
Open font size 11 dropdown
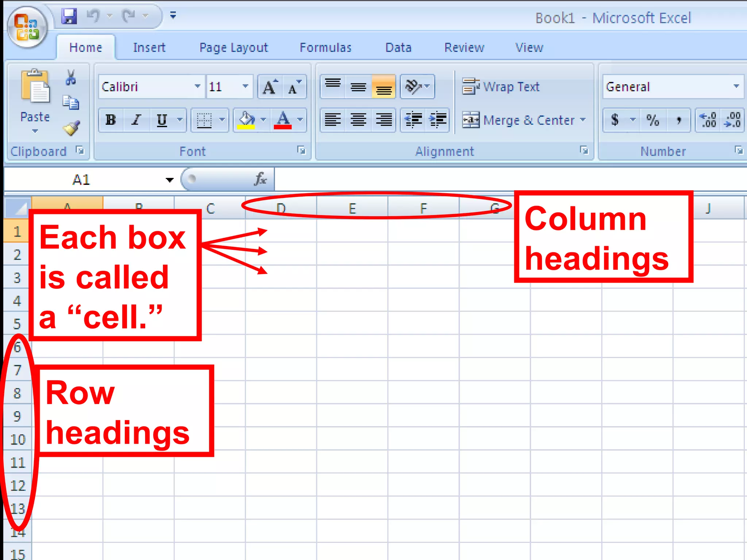click(245, 86)
